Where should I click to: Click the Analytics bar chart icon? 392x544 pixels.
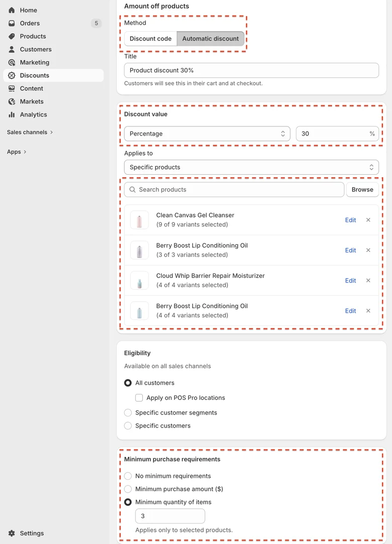(12, 114)
